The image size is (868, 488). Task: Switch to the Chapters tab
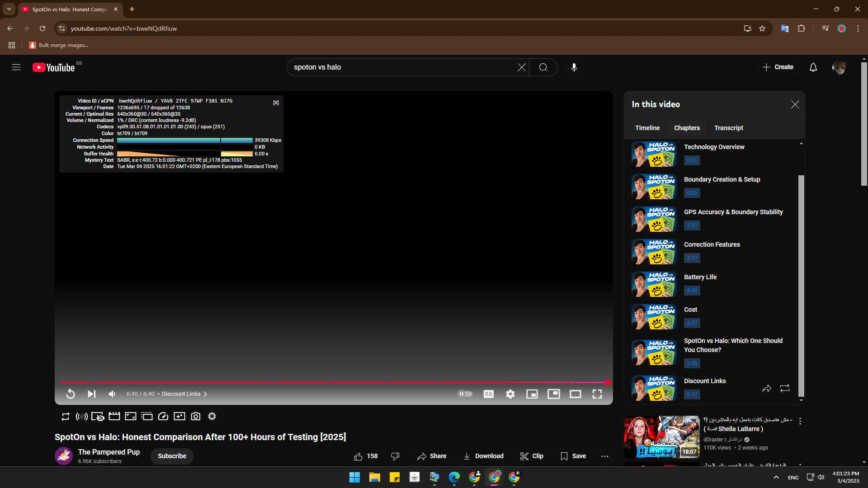coord(687,128)
